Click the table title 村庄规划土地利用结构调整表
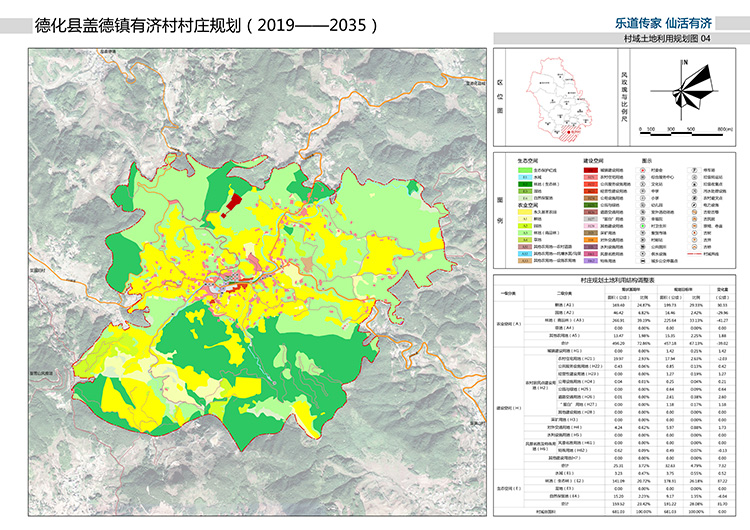 618,280
